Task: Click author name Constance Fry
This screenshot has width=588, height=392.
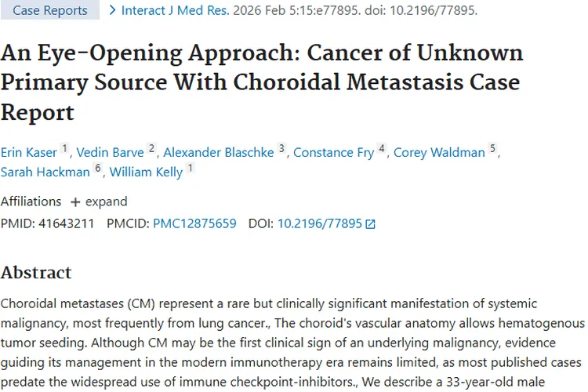Action: pos(333,152)
